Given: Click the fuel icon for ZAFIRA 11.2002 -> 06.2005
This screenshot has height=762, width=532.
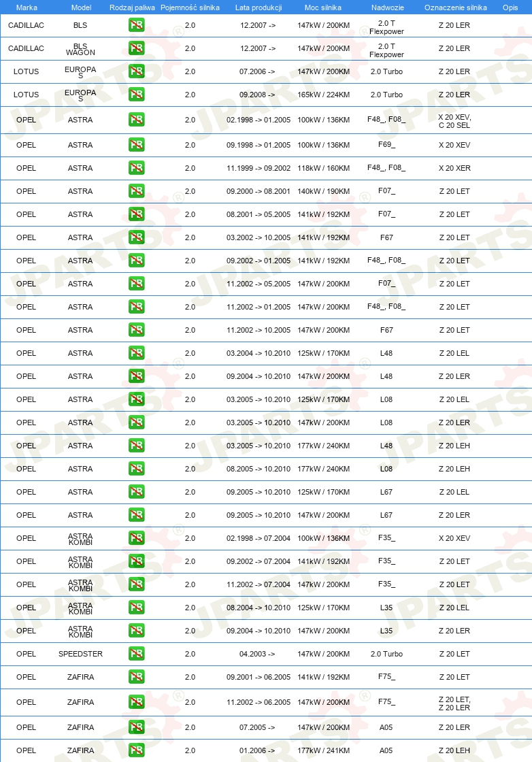Looking at the screenshot, I should click(137, 701).
